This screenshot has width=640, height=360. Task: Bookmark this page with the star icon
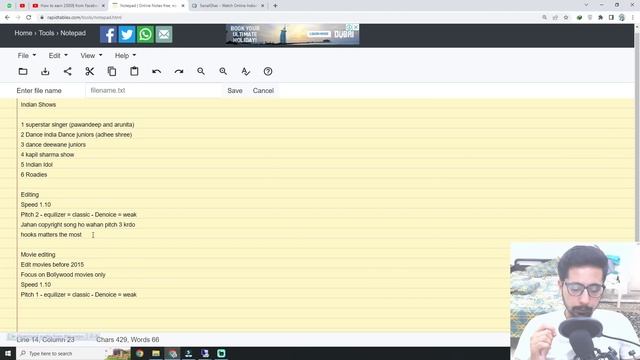pos(566,18)
